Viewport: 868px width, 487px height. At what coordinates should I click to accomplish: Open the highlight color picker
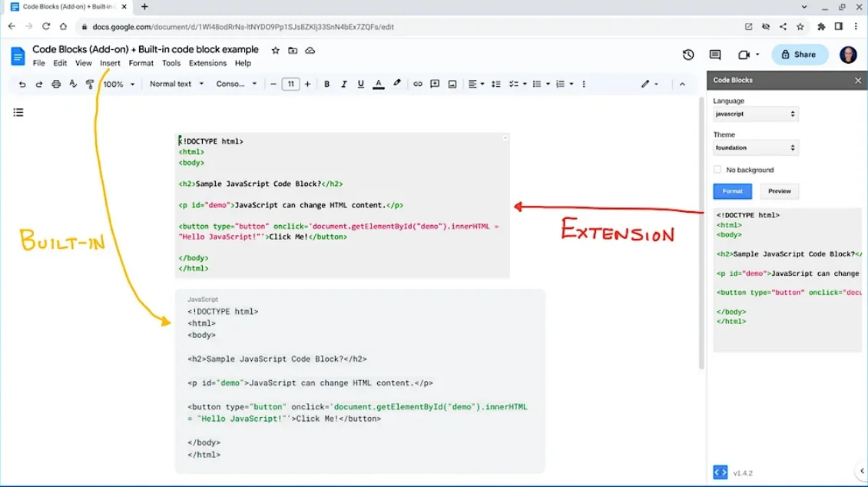pos(397,84)
